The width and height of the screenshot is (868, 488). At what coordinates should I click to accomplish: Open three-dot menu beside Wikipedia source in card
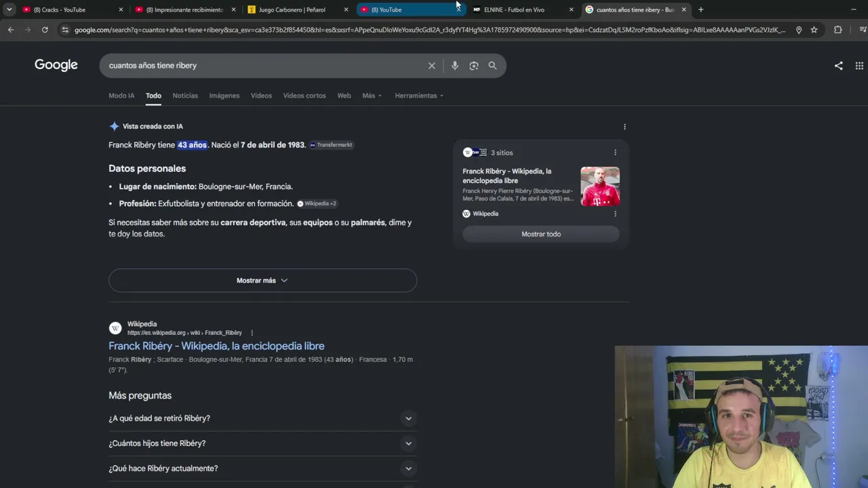(x=615, y=213)
